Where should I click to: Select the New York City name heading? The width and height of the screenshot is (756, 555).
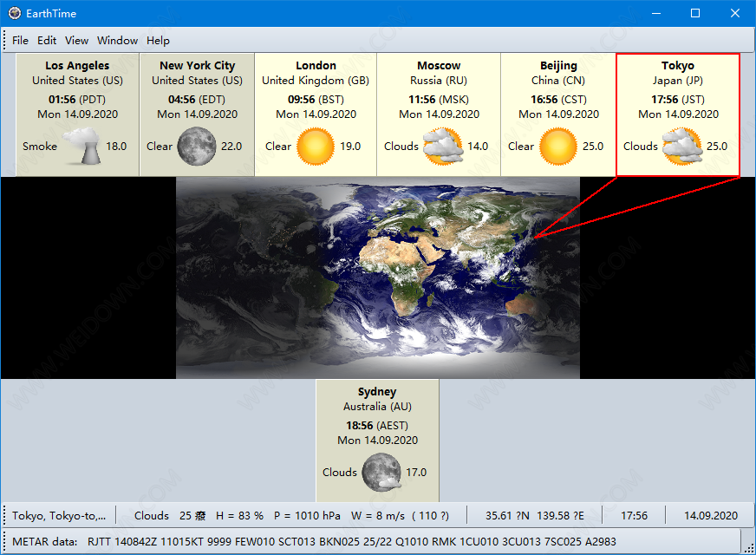[x=197, y=66]
